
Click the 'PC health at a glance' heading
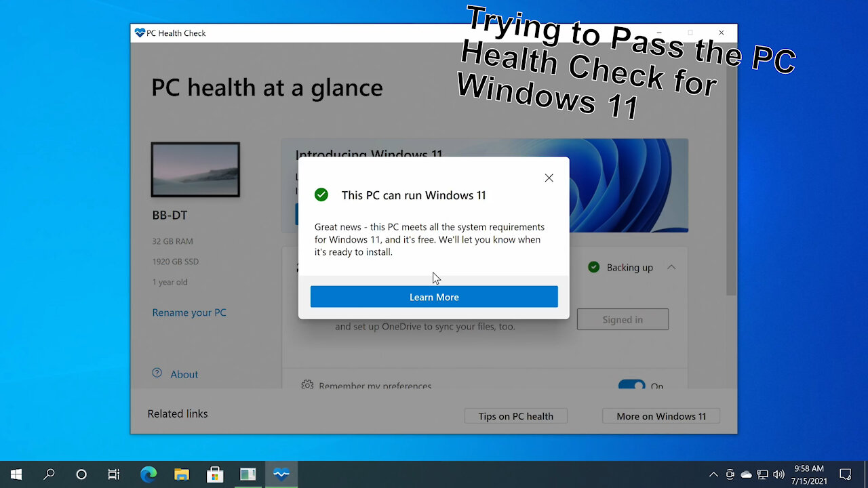coord(267,87)
